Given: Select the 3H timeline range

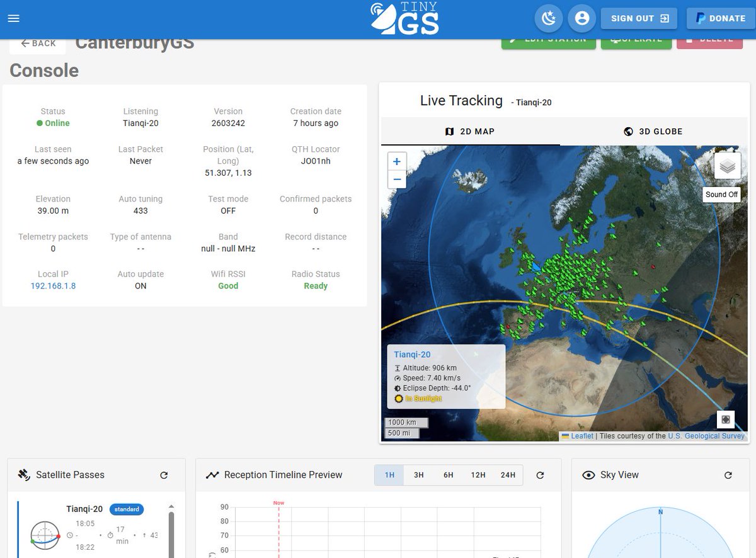Looking at the screenshot, I should (419, 475).
